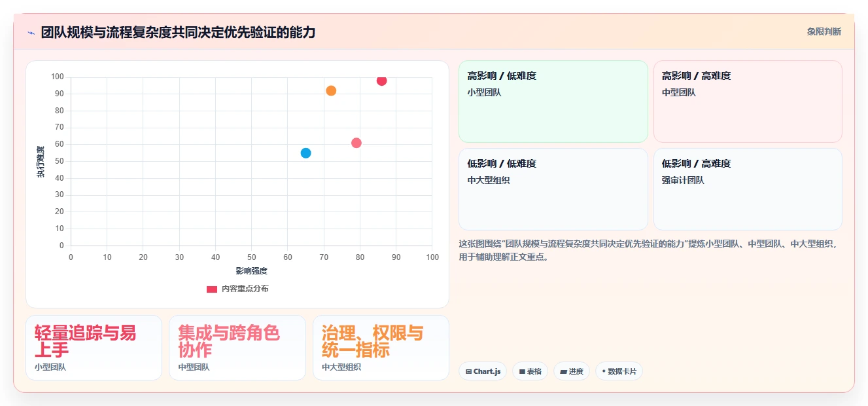Click the 中型团队 text in 高影响 / 高难度 card
The height and width of the screenshot is (406, 868).
[x=679, y=92]
